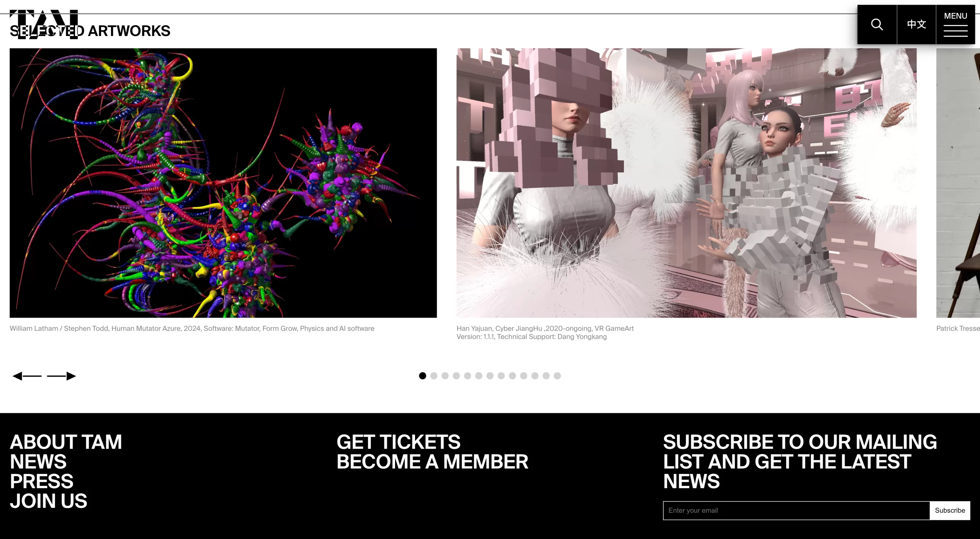Screen dimensions: 980x539
Task: Open the MENU hamburger button
Action: point(955,24)
